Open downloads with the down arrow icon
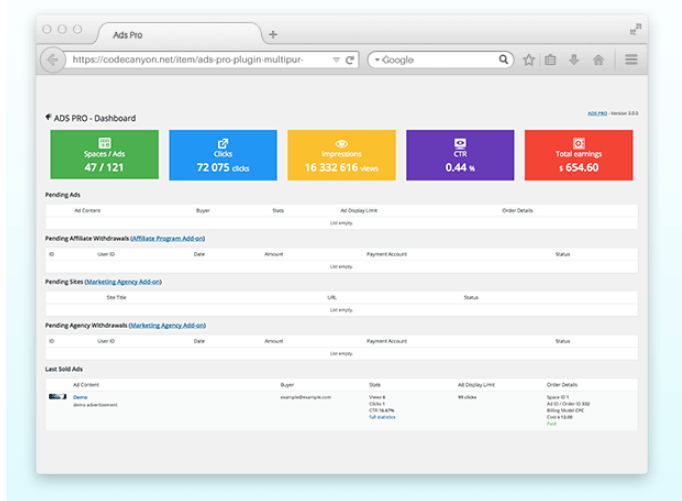The image size is (682, 501). click(574, 60)
